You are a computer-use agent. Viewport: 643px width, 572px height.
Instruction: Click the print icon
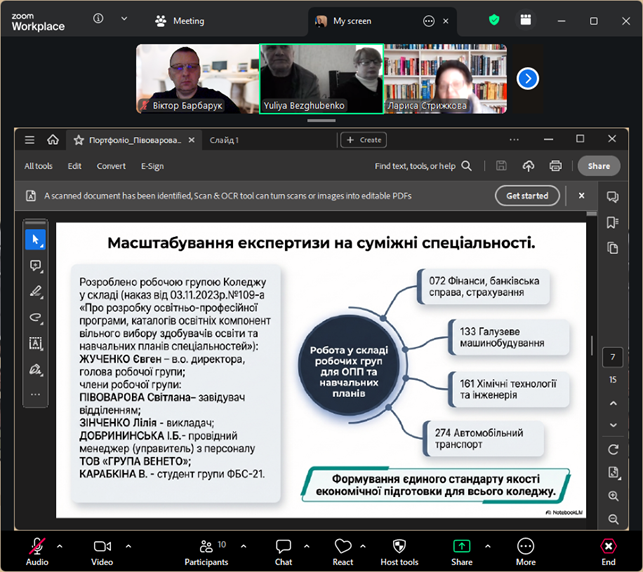tap(556, 166)
